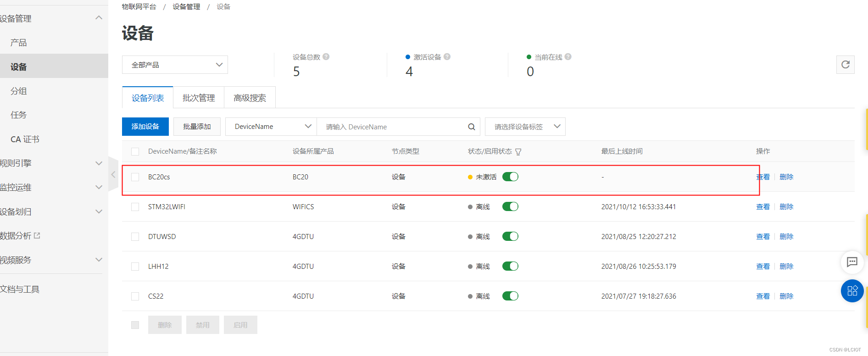
Task: Show help for 激活设备
Action: pos(447,57)
